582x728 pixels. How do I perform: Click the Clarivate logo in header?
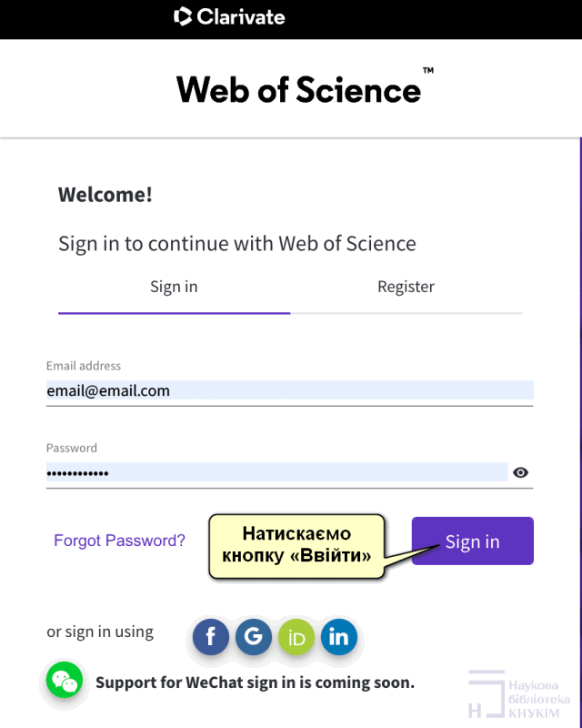(x=229, y=16)
